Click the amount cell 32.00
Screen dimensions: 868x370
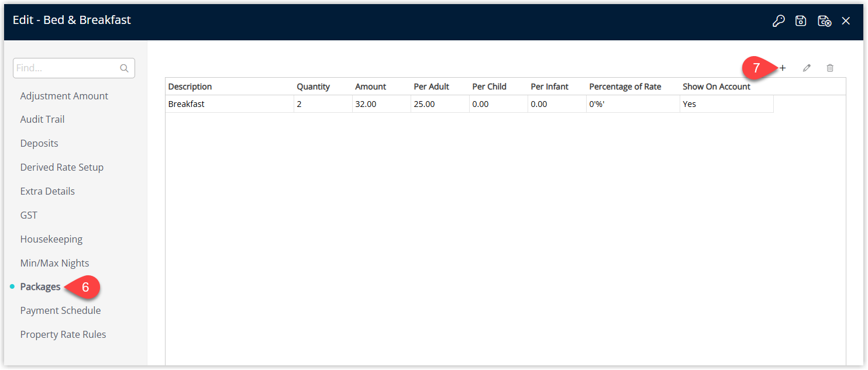pyautogui.click(x=381, y=104)
